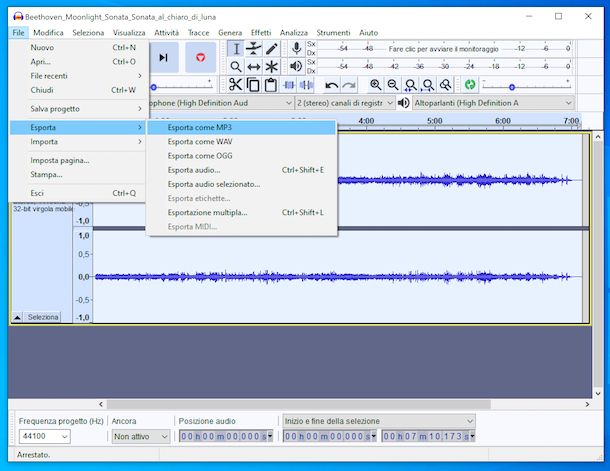Zoom in with the plus magnifier
The width and height of the screenshot is (610, 471).
375,84
